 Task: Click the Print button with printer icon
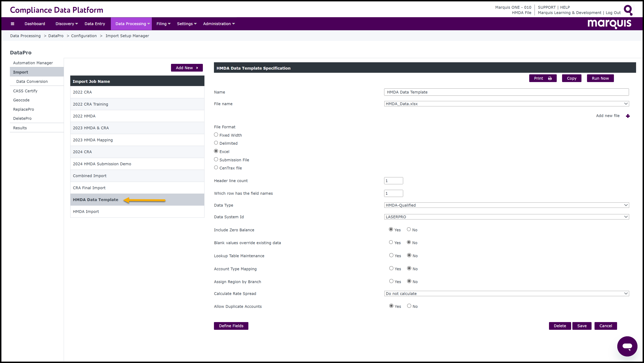coord(542,78)
